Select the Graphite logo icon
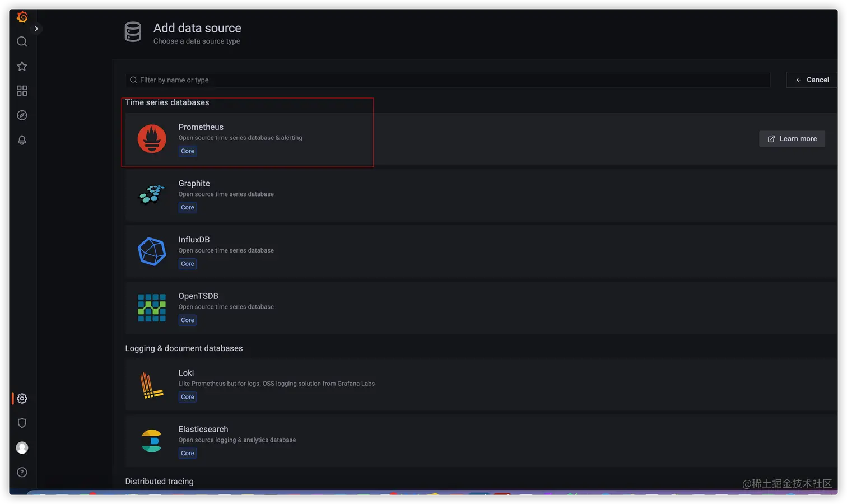 (152, 195)
